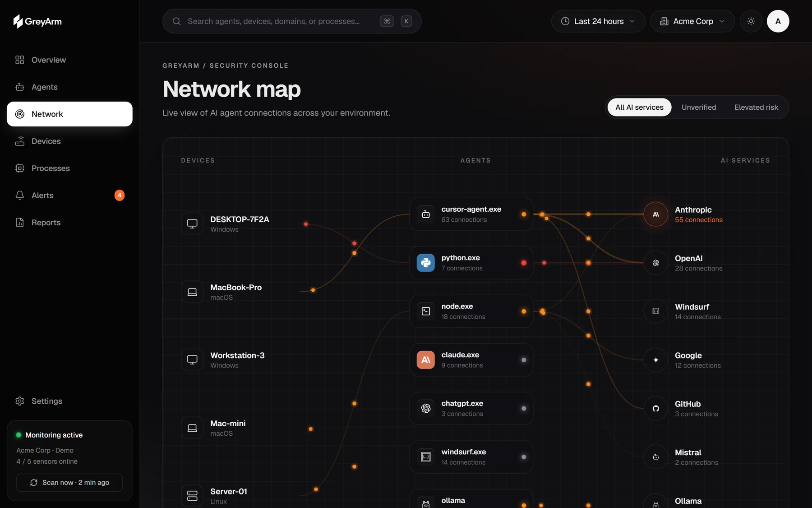Switch to the Elevated risk filter
The height and width of the screenshot is (508, 812).
[x=756, y=107]
